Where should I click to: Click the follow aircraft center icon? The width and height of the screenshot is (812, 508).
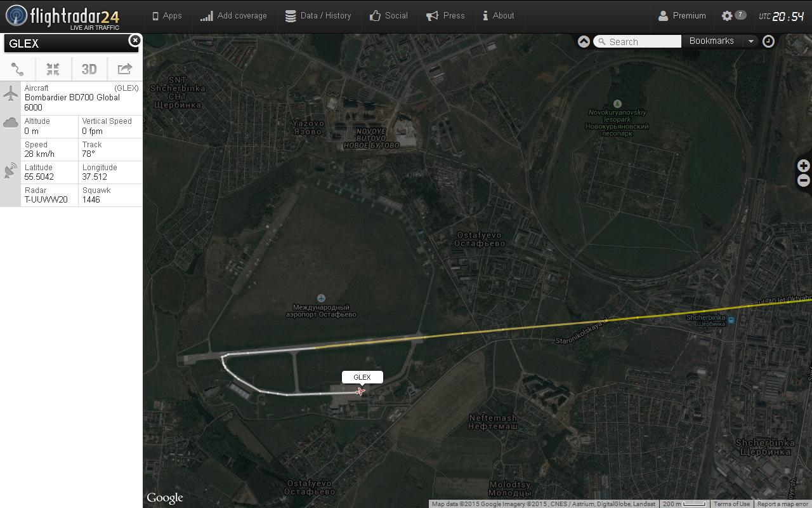[53, 69]
